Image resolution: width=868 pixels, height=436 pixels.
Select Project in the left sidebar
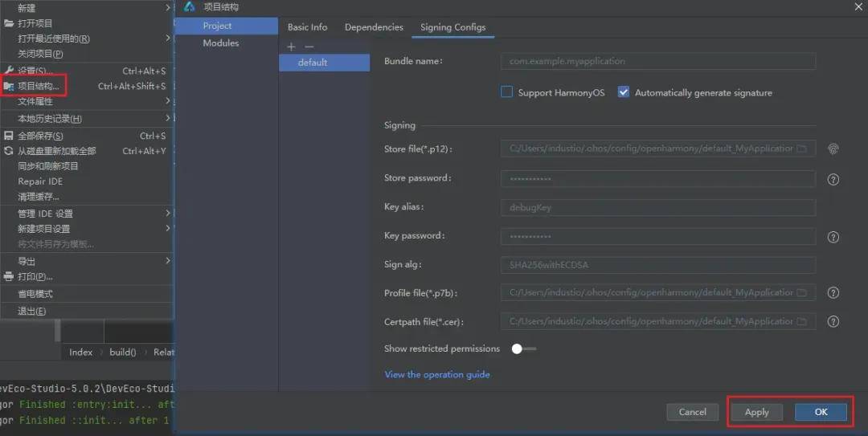227,26
